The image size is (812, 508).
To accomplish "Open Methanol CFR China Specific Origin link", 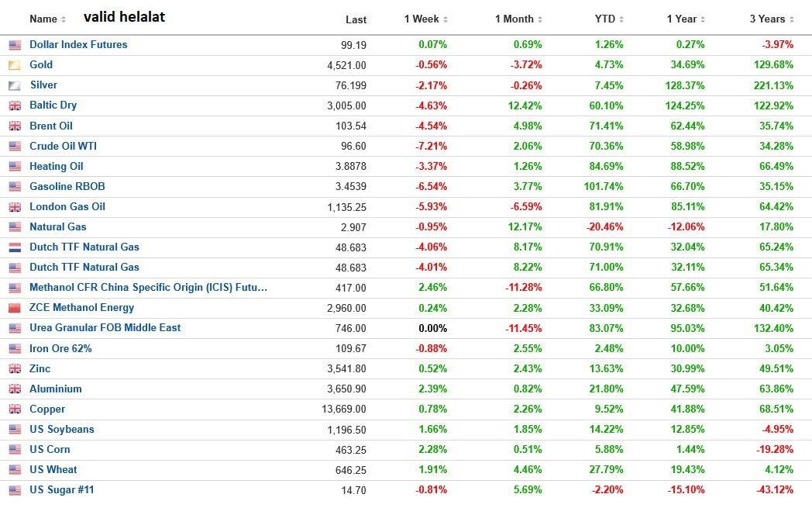I will pos(149,287).
